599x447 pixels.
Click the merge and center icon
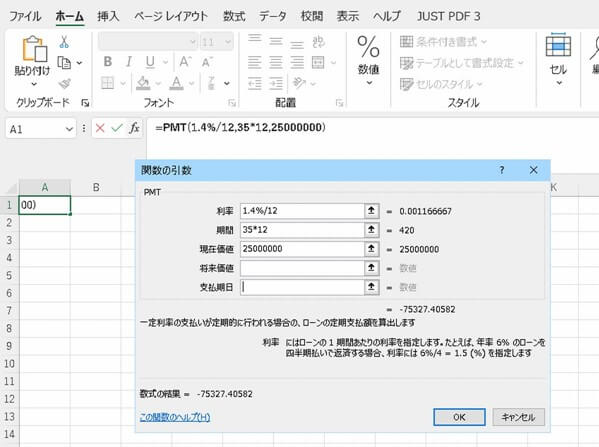(x=318, y=62)
